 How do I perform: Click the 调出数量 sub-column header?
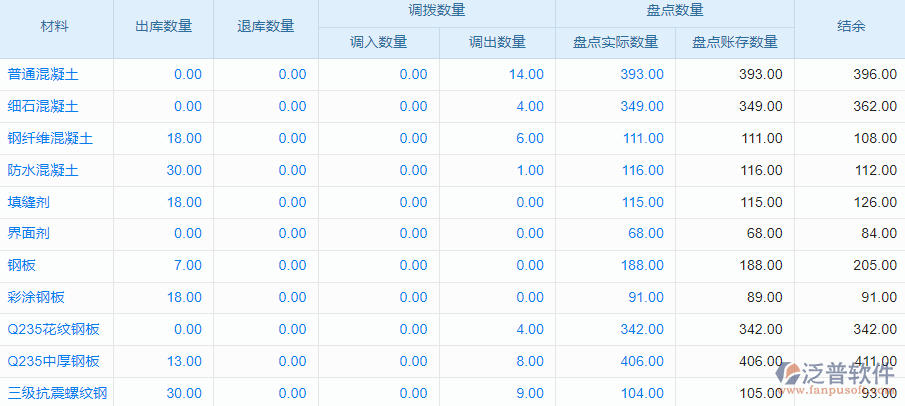[x=497, y=42]
